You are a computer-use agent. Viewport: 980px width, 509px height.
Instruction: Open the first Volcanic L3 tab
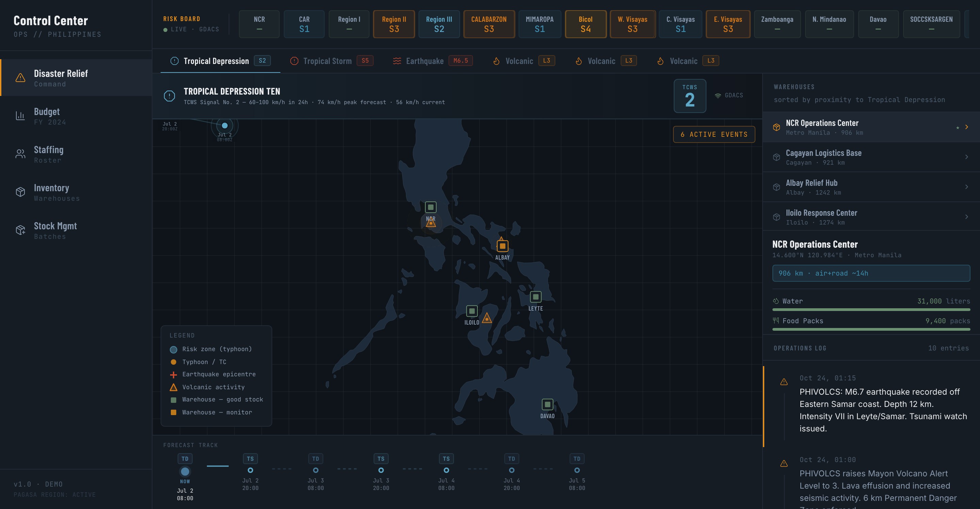(x=524, y=61)
